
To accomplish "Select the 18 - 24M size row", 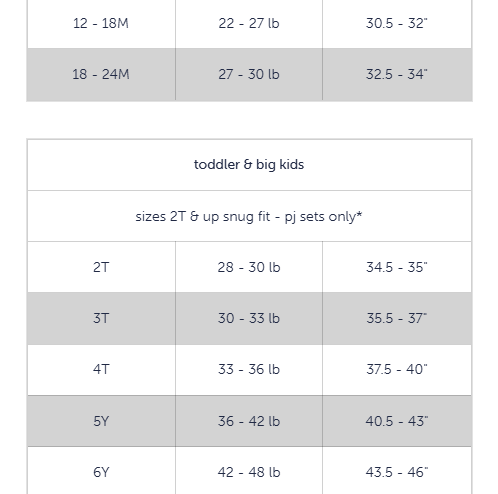I will coord(249,74).
